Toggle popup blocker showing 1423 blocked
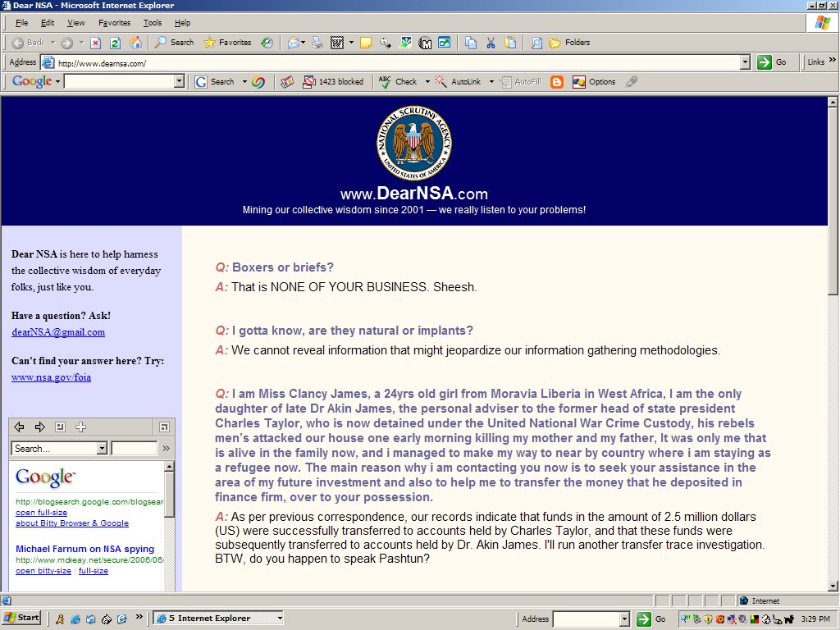The image size is (840, 630). [333, 82]
